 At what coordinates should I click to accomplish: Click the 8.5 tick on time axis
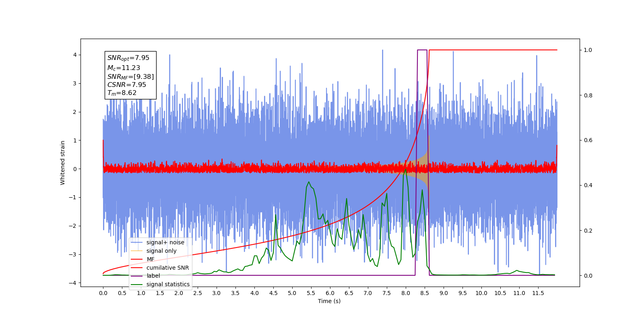425,293
